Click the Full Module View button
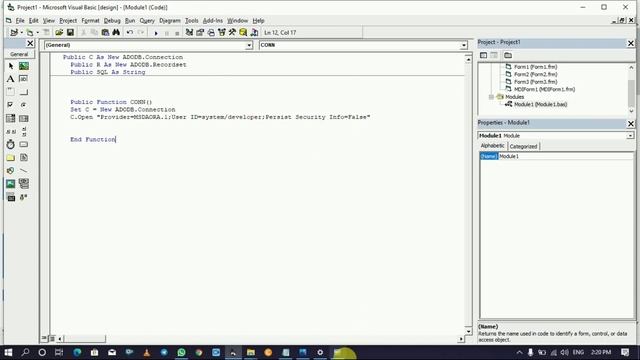Viewport: 640px width, 360px height. tap(52, 338)
